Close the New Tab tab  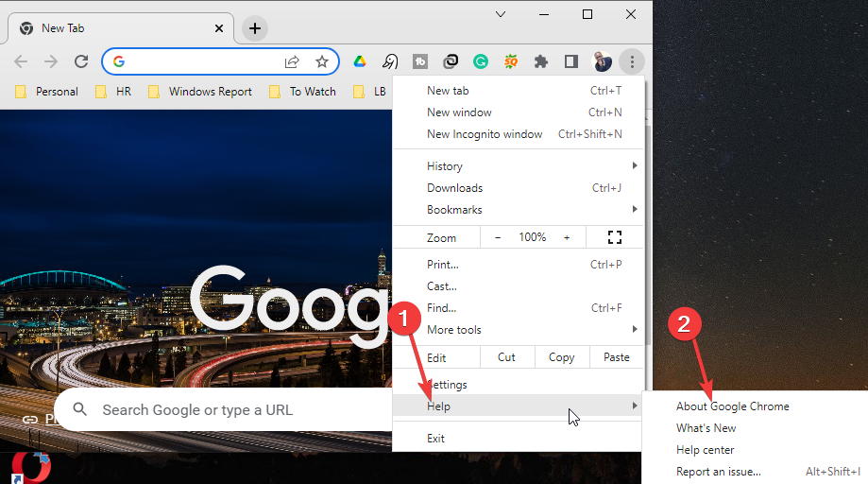tap(219, 28)
